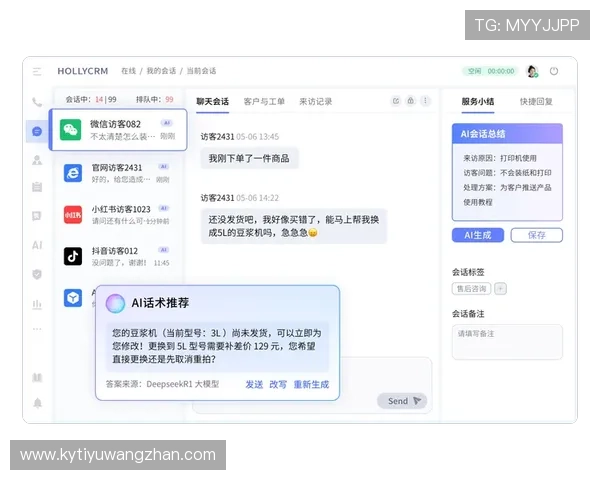600x480 pixels.
Task: Click the 会话中 14|99 counter
Action: [x=91, y=100]
